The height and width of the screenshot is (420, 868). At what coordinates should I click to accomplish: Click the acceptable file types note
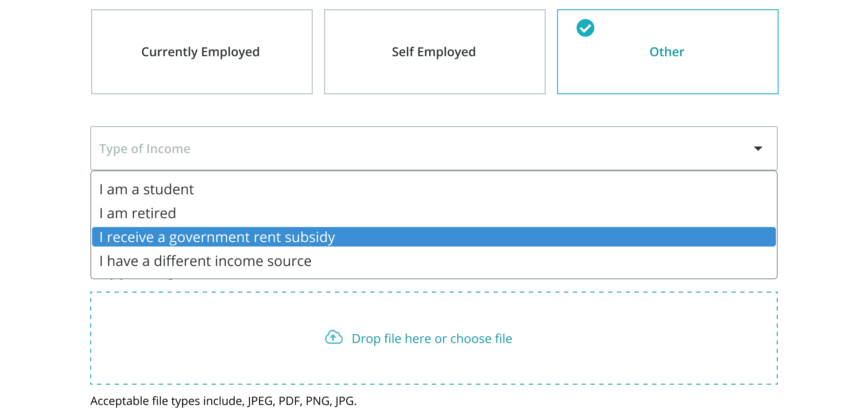[223, 401]
